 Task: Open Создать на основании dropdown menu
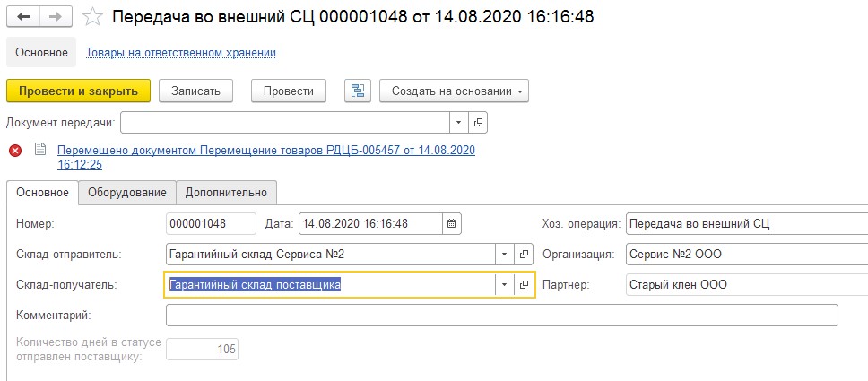pyautogui.click(x=454, y=91)
